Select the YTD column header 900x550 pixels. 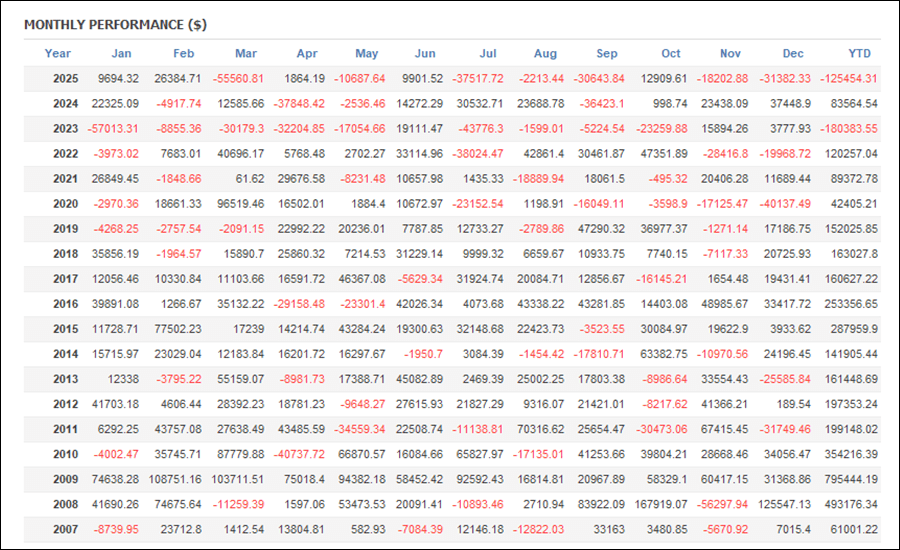click(859, 54)
